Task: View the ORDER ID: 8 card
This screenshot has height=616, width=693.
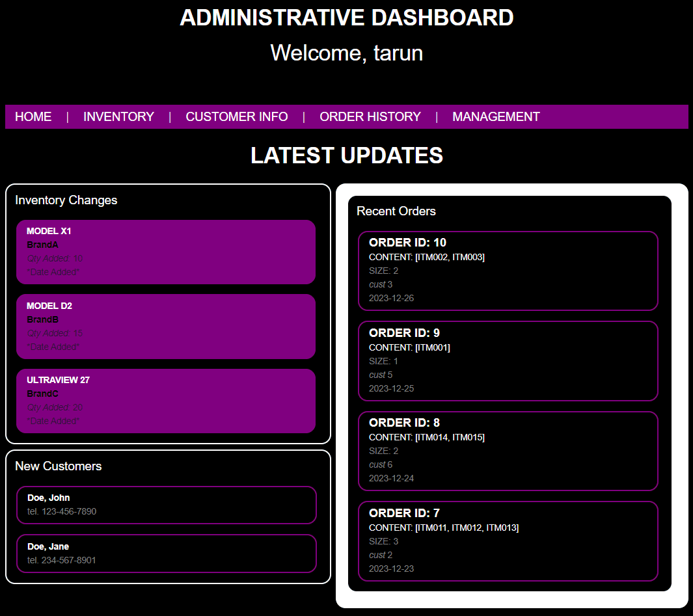Action: pos(508,451)
